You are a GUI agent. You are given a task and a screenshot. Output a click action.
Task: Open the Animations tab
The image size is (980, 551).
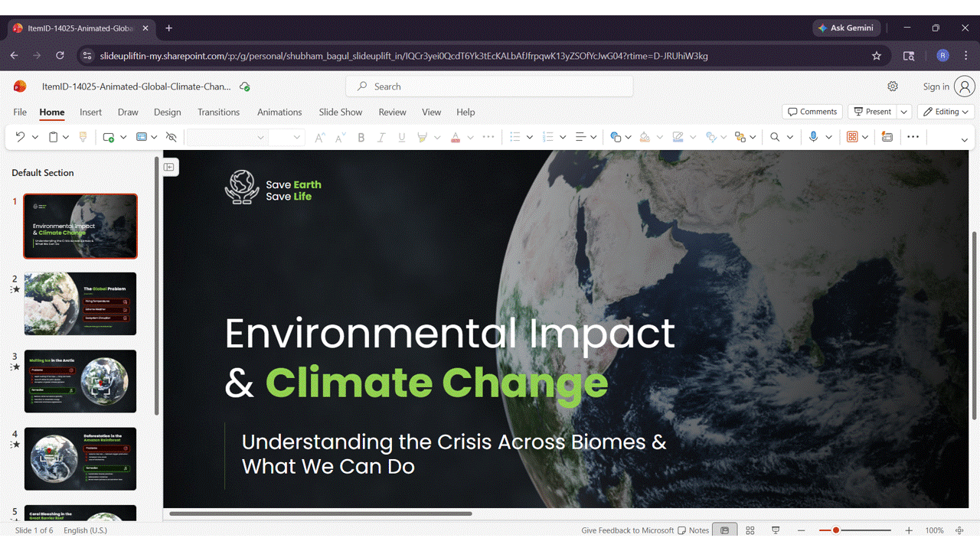279,112
